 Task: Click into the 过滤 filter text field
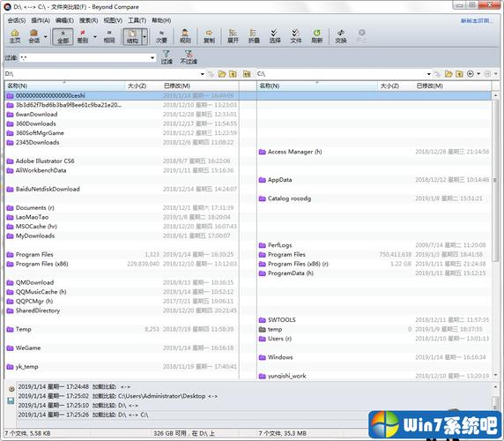click(85, 58)
